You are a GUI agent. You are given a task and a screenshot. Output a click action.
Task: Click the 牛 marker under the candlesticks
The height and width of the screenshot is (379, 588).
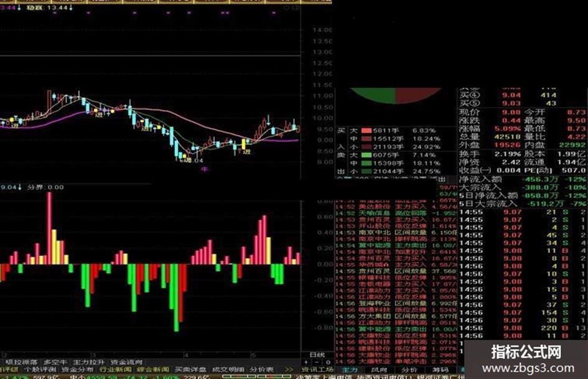(204, 169)
